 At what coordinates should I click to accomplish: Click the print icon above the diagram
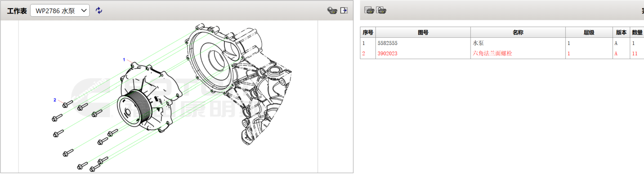click(x=332, y=10)
